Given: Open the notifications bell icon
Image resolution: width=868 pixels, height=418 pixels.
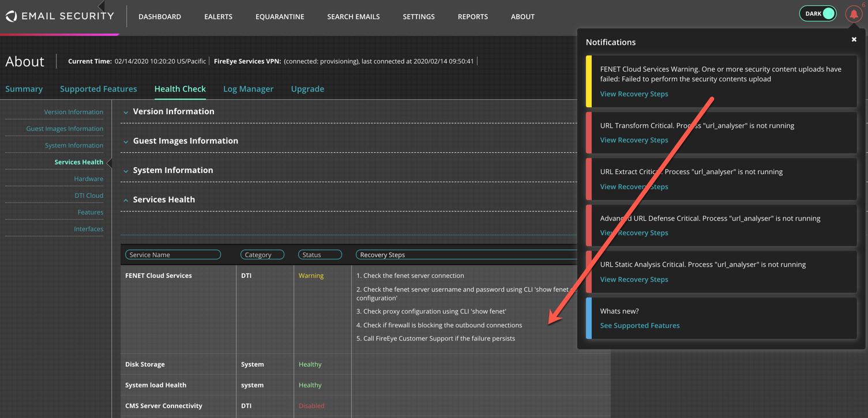Looking at the screenshot, I should click(x=854, y=14).
